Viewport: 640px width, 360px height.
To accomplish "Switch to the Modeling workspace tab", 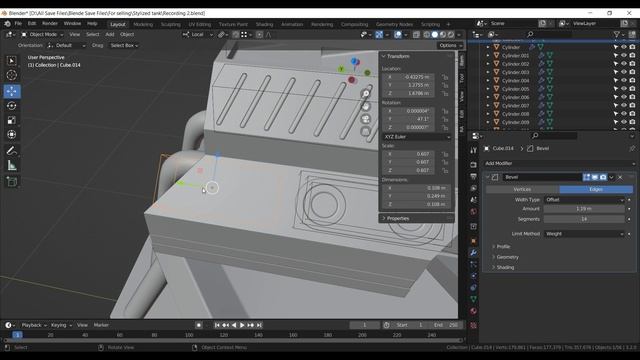I will [x=143, y=24].
